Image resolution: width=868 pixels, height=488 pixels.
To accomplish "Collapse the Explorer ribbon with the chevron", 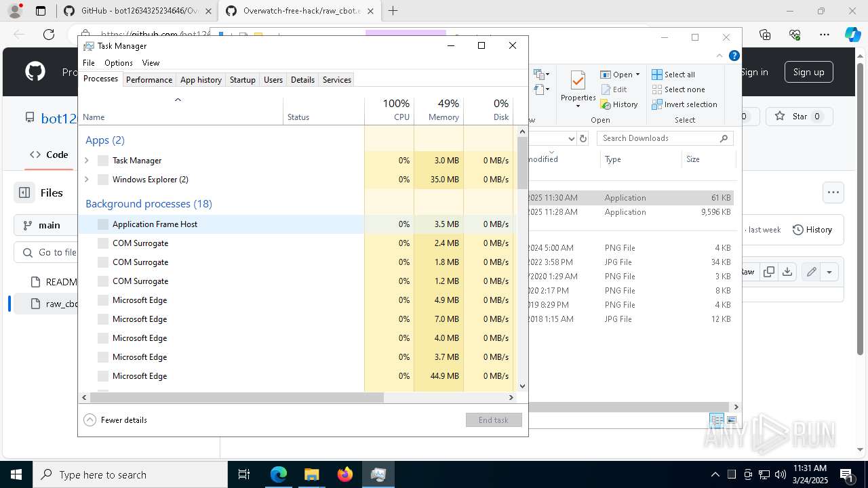I will [719, 56].
